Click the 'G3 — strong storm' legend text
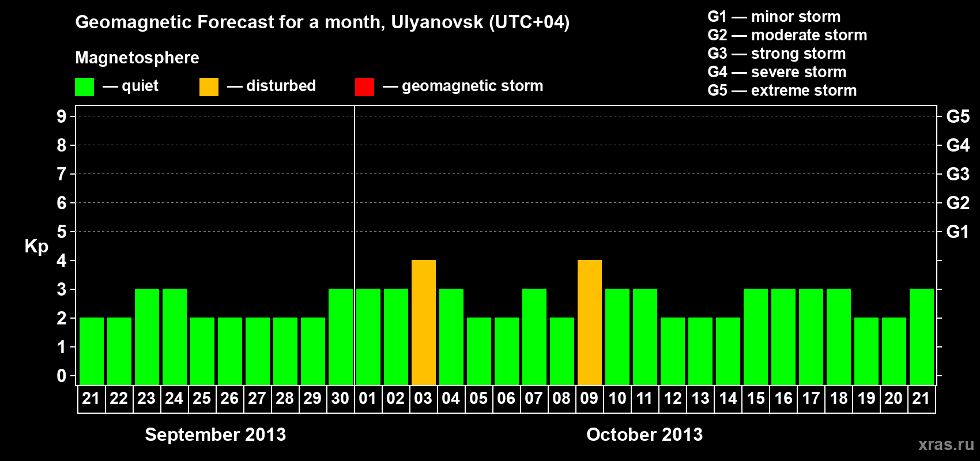Image resolution: width=980 pixels, height=461 pixels. click(x=777, y=54)
